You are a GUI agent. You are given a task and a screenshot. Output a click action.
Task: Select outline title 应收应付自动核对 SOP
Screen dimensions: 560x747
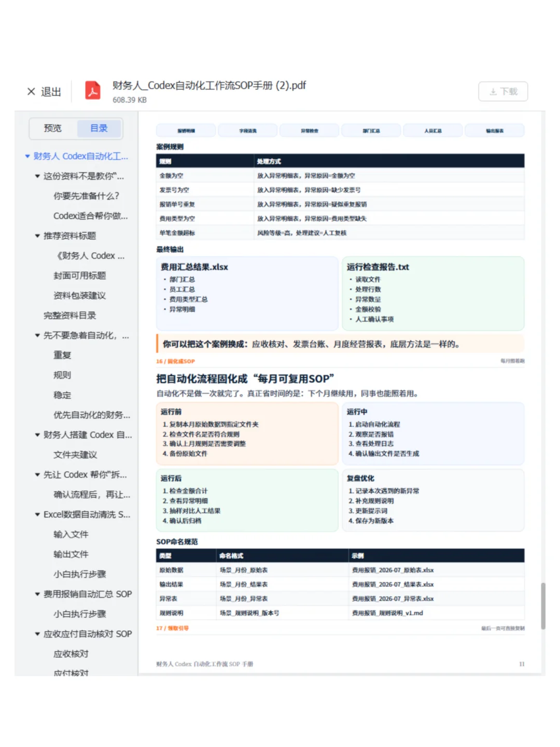88,634
